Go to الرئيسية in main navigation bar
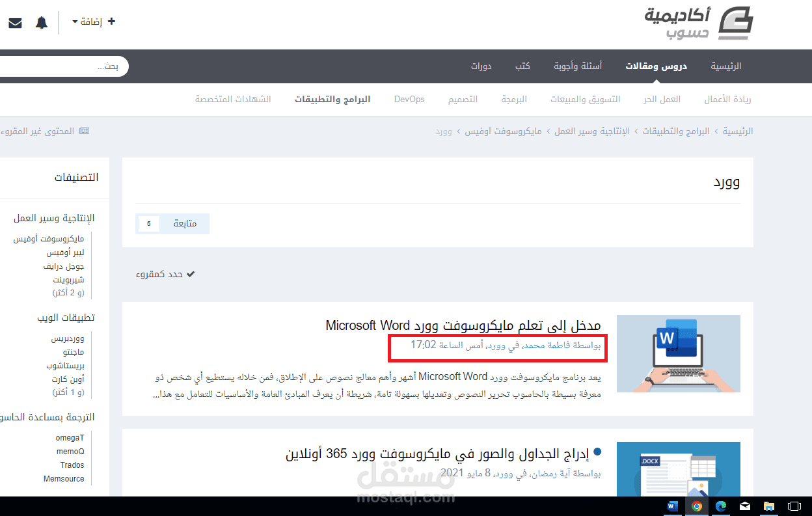The width and height of the screenshot is (812, 516). point(725,66)
